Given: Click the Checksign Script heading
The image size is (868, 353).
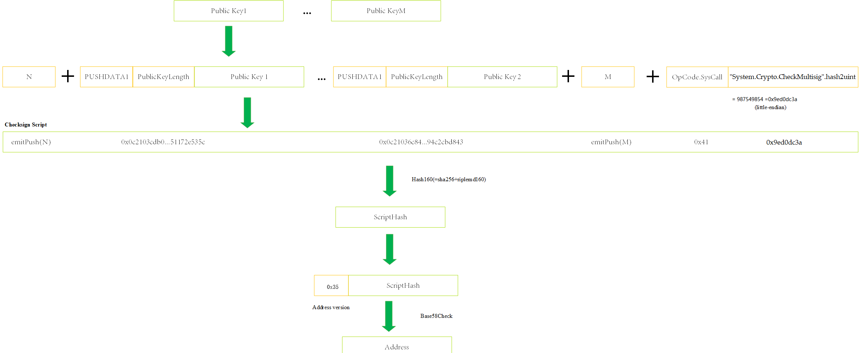Looking at the screenshot, I should (x=26, y=125).
